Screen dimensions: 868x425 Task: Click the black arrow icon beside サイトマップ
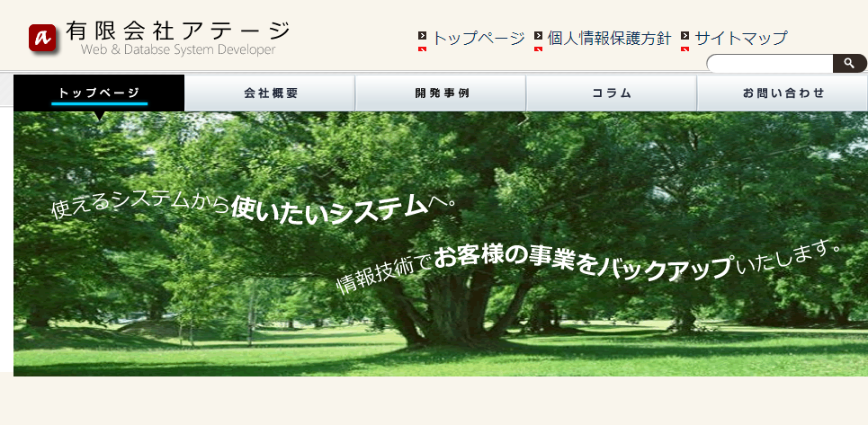click(x=685, y=36)
